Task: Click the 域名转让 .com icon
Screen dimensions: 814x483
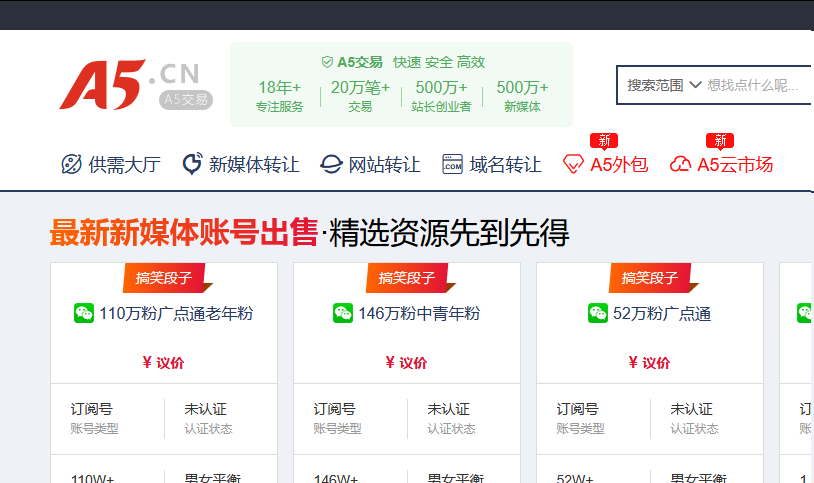Action: click(452, 164)
